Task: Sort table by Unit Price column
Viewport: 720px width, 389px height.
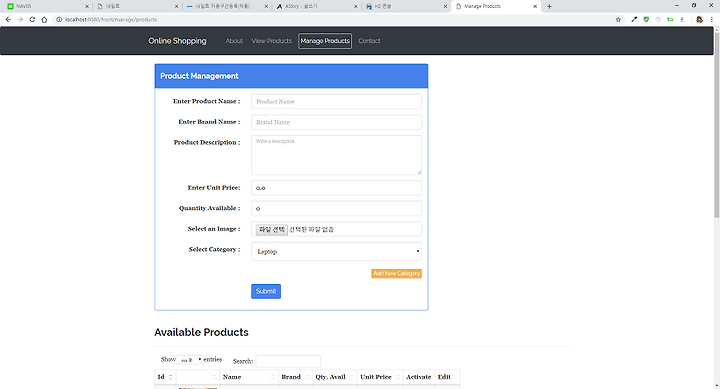Action: [x=380, y=377]
